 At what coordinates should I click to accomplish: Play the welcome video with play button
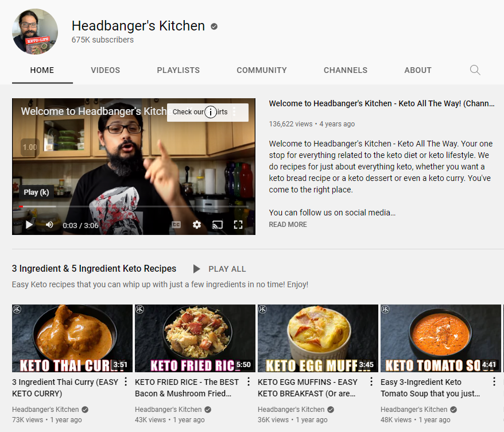pyautogui.click(x=29, y=225)
